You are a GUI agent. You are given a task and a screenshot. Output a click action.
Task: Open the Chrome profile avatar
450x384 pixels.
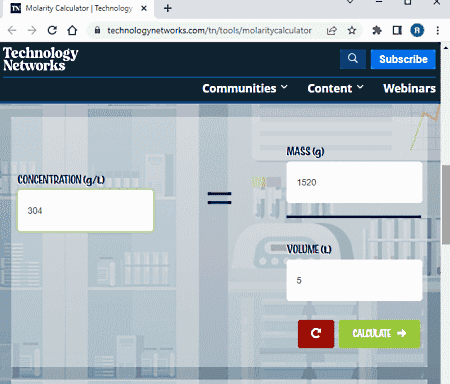pos(417,31)
